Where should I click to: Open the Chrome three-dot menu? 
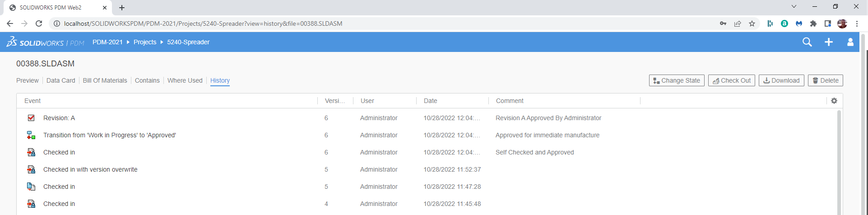[857, 23]
